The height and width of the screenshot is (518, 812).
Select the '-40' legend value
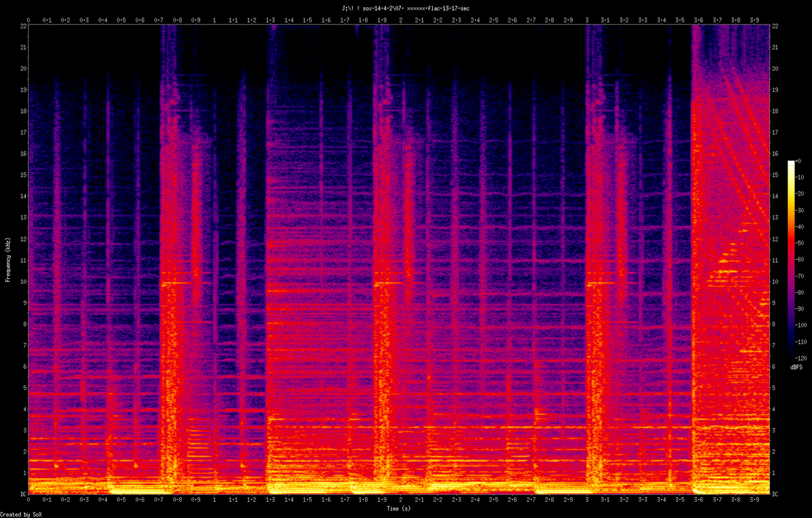point(800,227)
